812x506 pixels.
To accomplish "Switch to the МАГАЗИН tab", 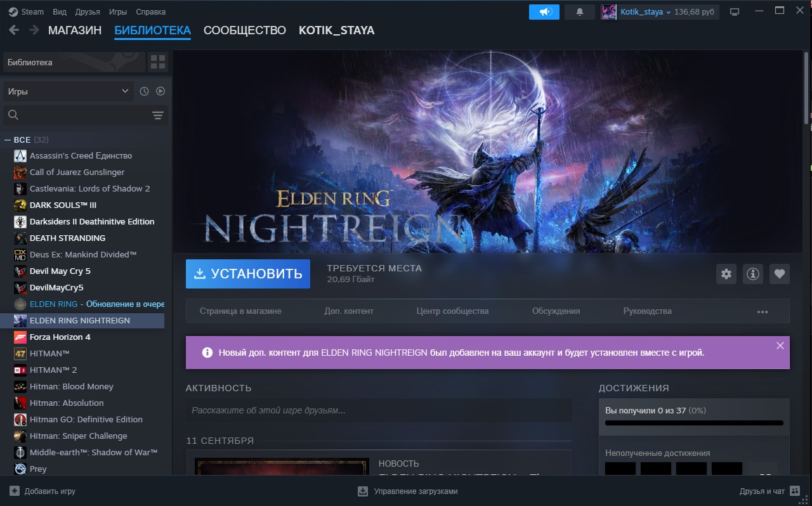I will pos(75,30).
